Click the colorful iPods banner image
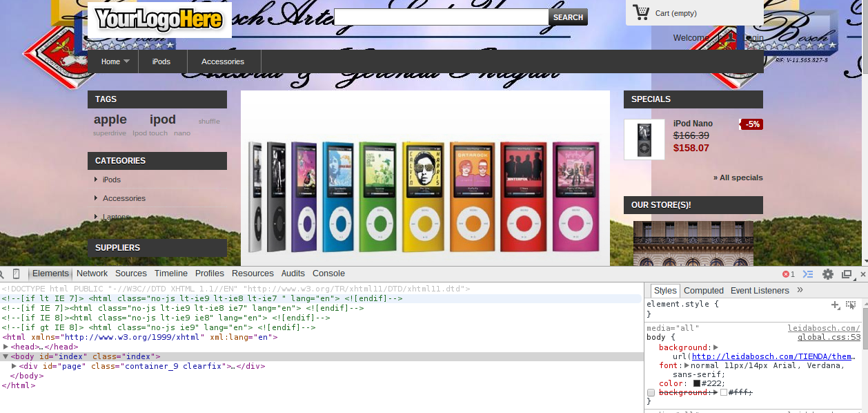This screenshot has height=413, width=868. [425, 178]
